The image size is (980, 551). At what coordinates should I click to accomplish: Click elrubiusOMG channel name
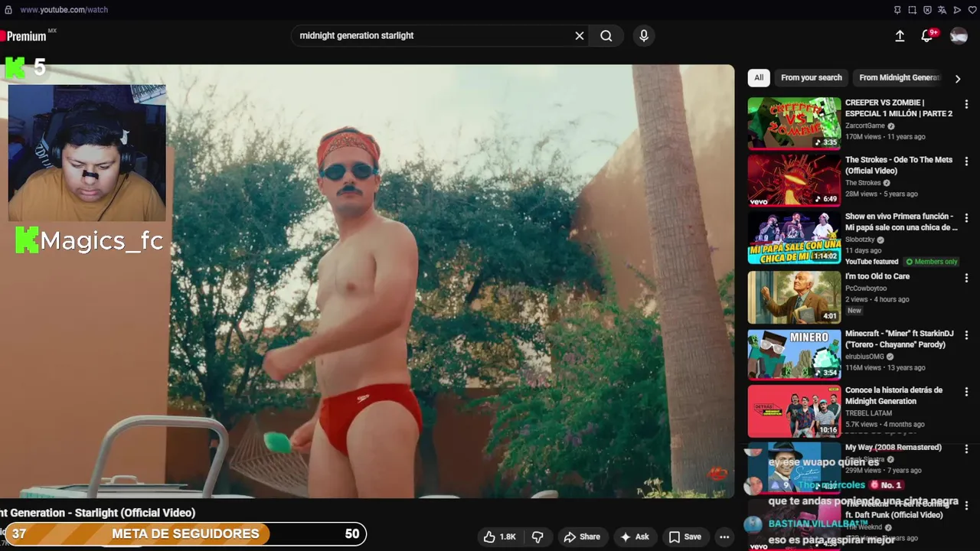[864, 357]
